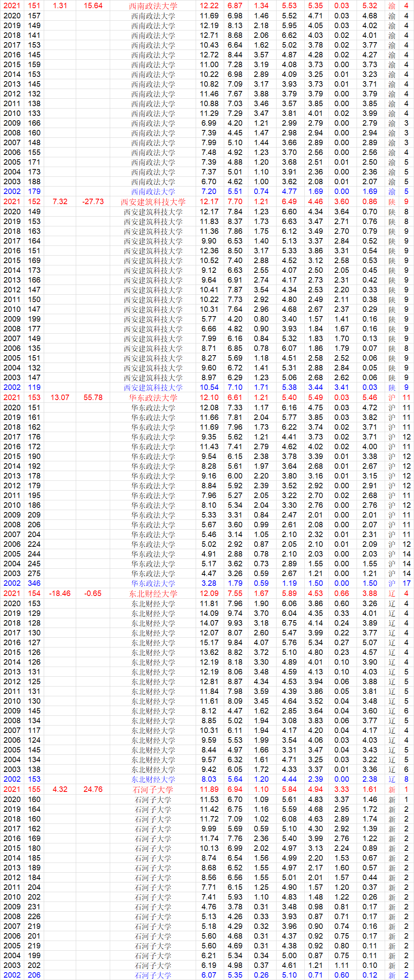
Task: Select 3.37 in 石河子大学 2020 row
Action: tap(342, 800)
